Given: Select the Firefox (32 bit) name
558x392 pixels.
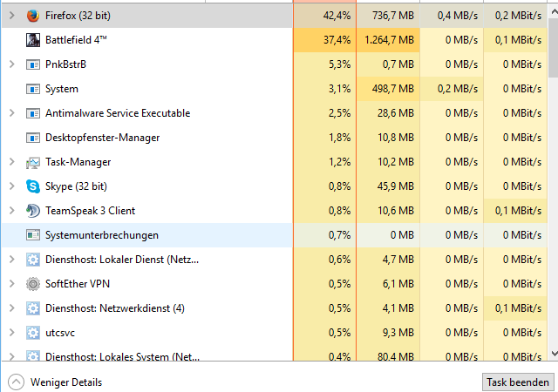Looking at the screenshot, I should 78,16.
